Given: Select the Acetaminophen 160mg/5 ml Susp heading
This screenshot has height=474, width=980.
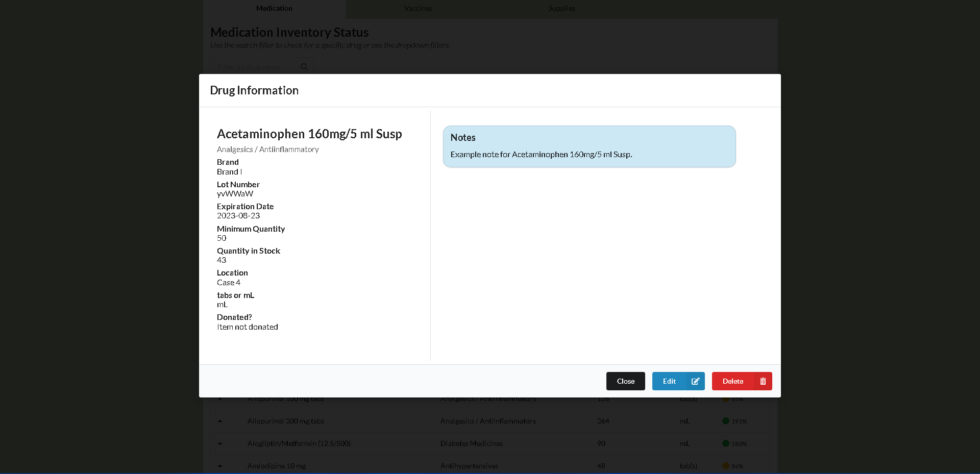Looking at the screenshot, I should [x=309, y=134].
